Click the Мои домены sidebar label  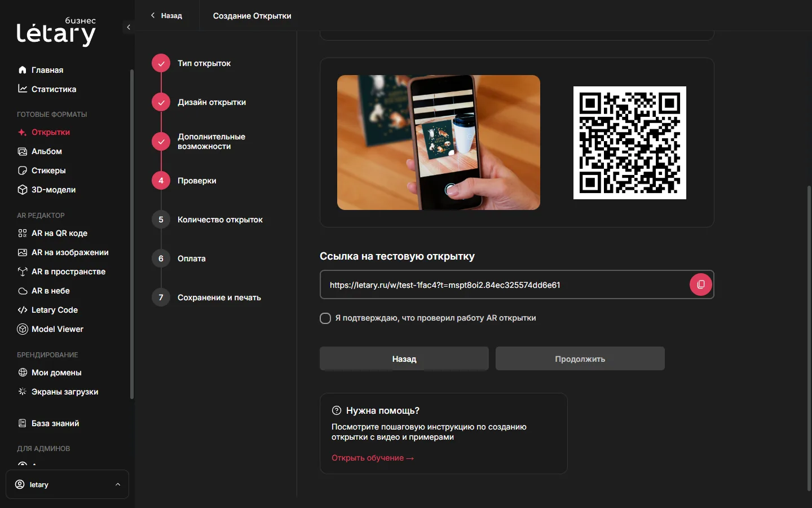pyautogui.click(x=56, y=373)
